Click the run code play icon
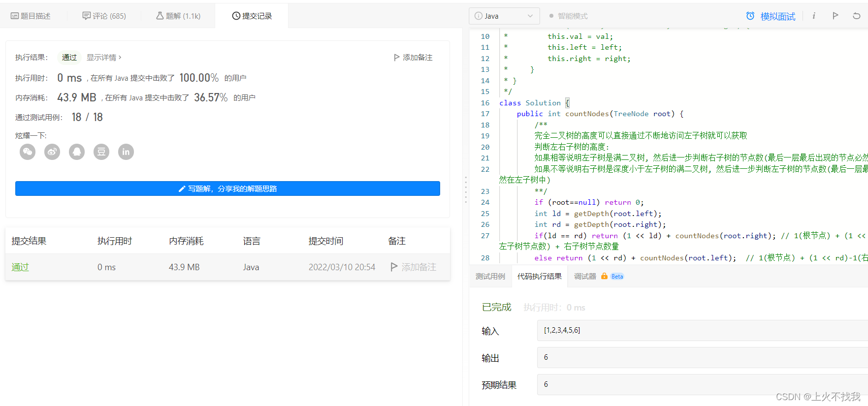868x406 pixels. coord(836,16)
